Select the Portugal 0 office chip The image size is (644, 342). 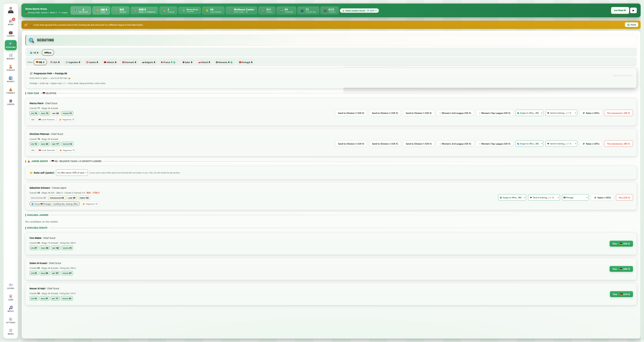(246, 62)
